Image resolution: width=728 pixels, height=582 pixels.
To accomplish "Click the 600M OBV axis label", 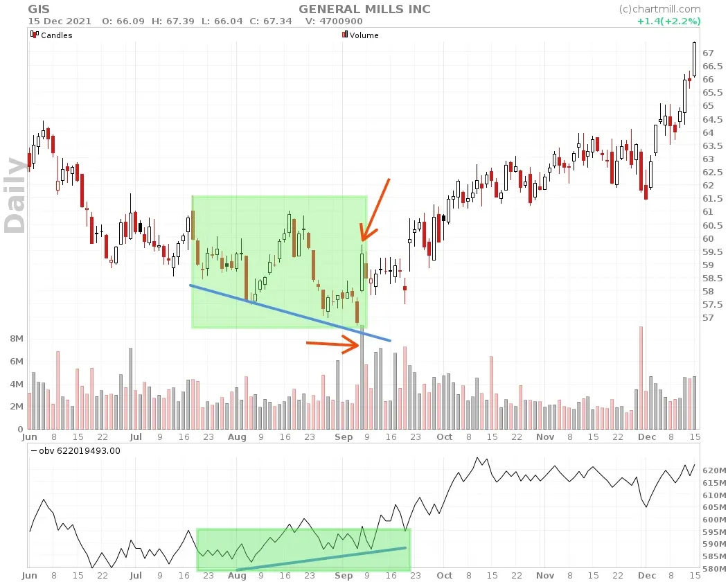I will (x=714, y=520).
